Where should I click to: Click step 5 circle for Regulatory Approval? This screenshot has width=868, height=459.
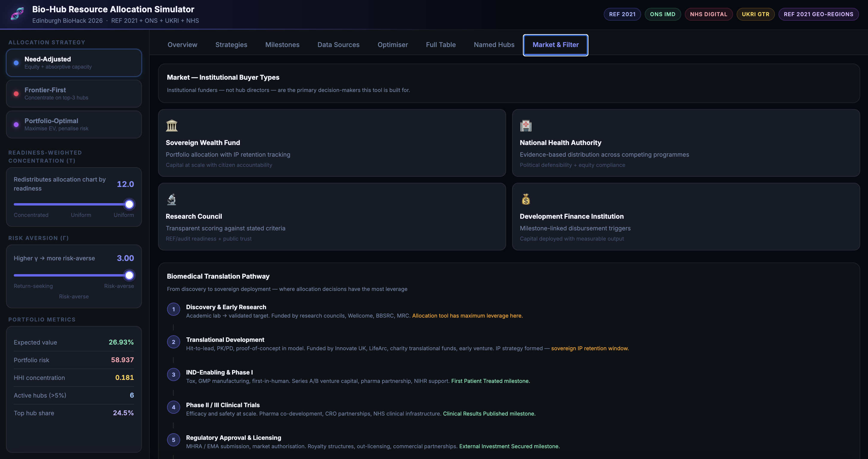tap(174, 440)
